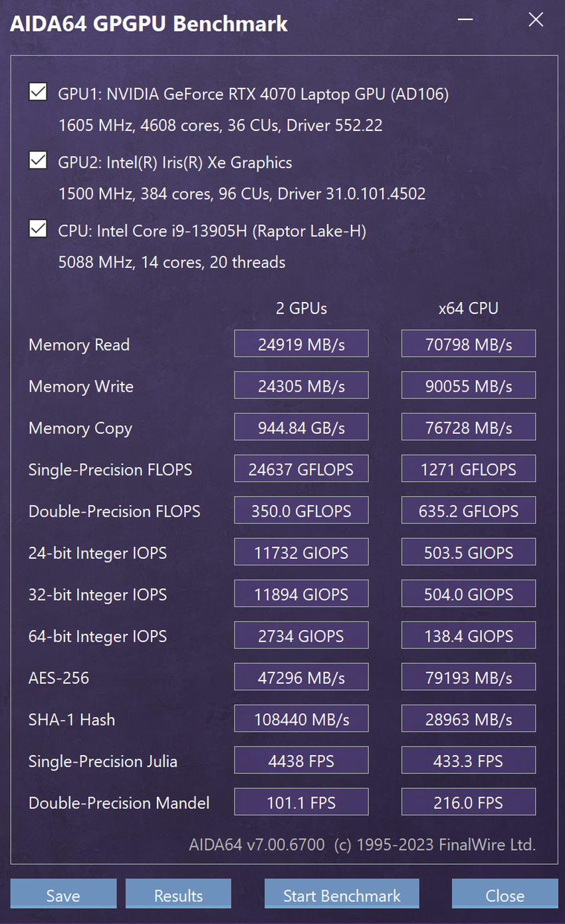The height and width of the screenshot is (924, 565).
Task: Disable the CPU Intel Core i9-13905H checkbox
Action: point(39,230)
